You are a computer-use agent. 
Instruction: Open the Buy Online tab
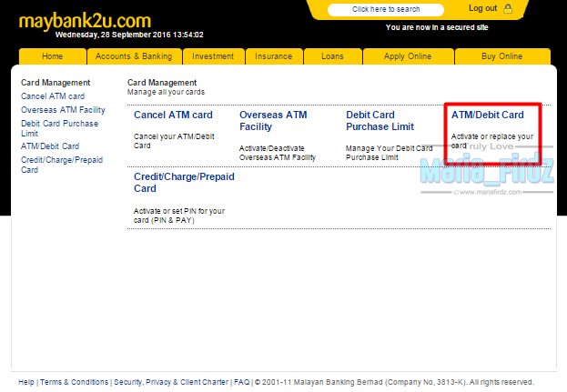(502, 56)
